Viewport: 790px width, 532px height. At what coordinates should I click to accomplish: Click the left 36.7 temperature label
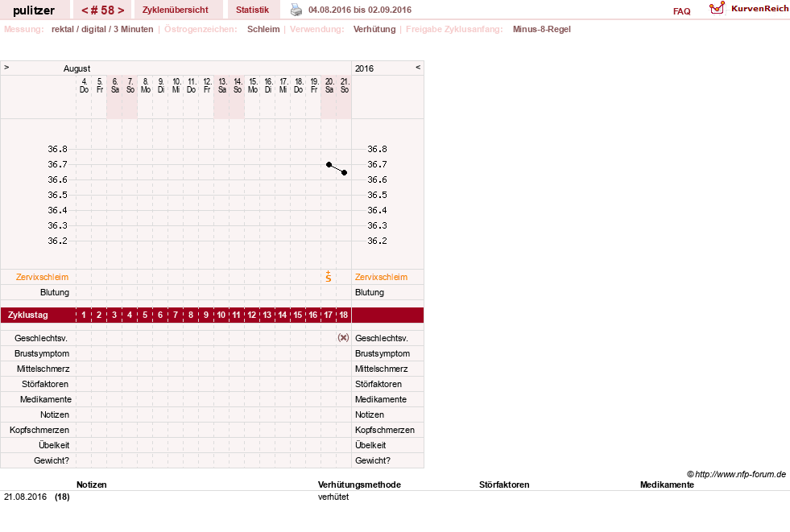tap(57, 164)
